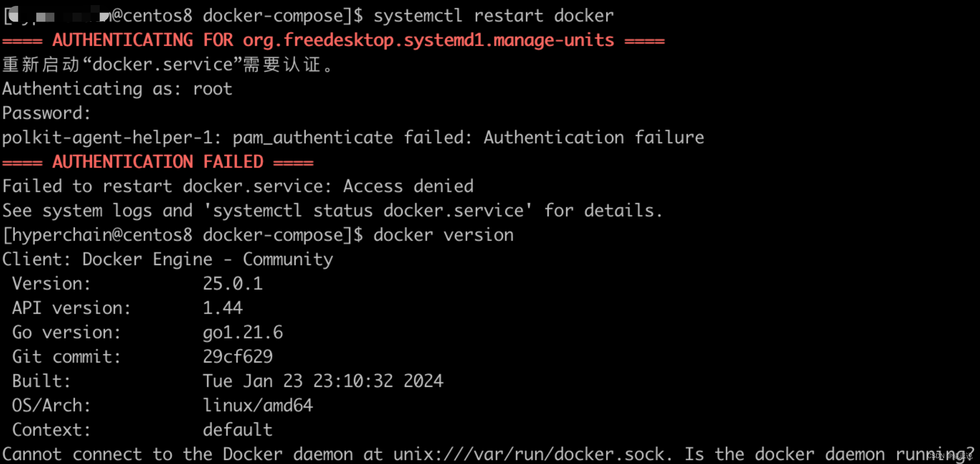Click 'Failed to restart docker.service: Access denied'

point(238,186)
